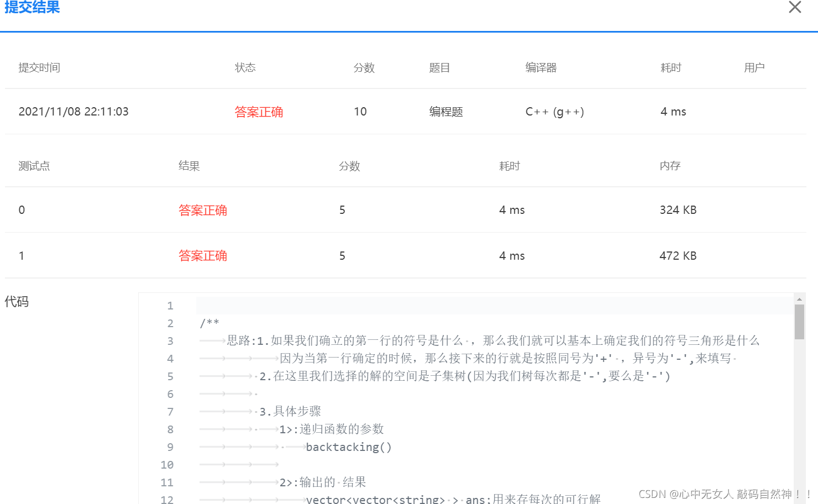The image size is (818, 504).
Task: Click the 状态 column header
Action: point(245,67)
